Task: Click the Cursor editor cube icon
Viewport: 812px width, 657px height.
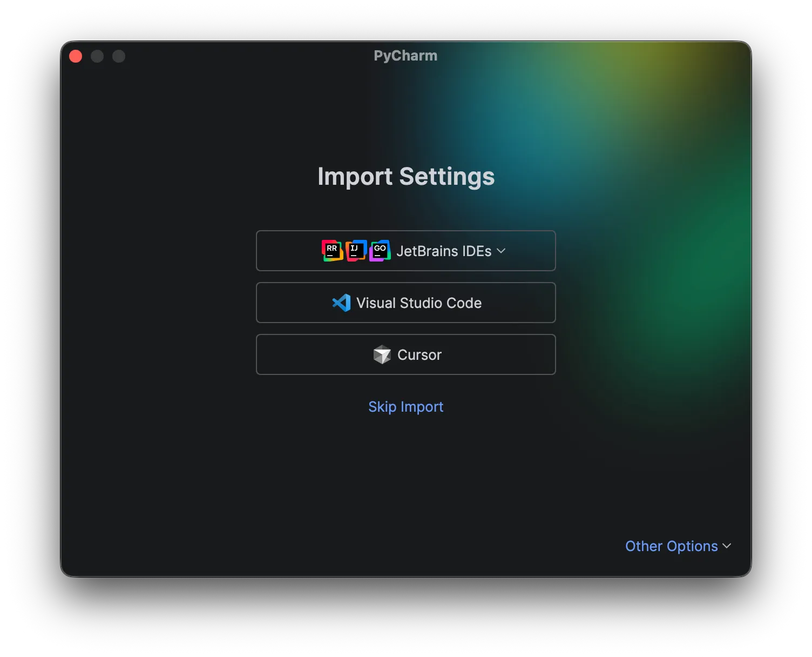Action: 382,354
